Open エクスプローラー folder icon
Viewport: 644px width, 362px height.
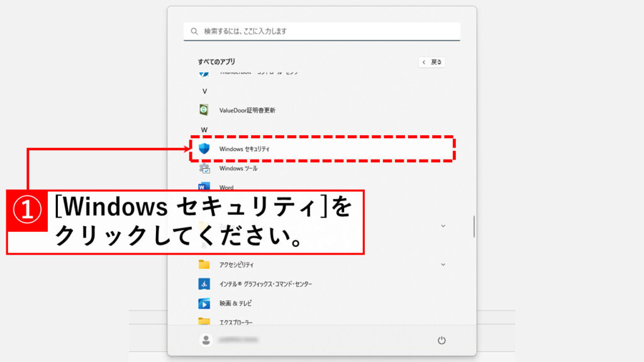[204, 321]
